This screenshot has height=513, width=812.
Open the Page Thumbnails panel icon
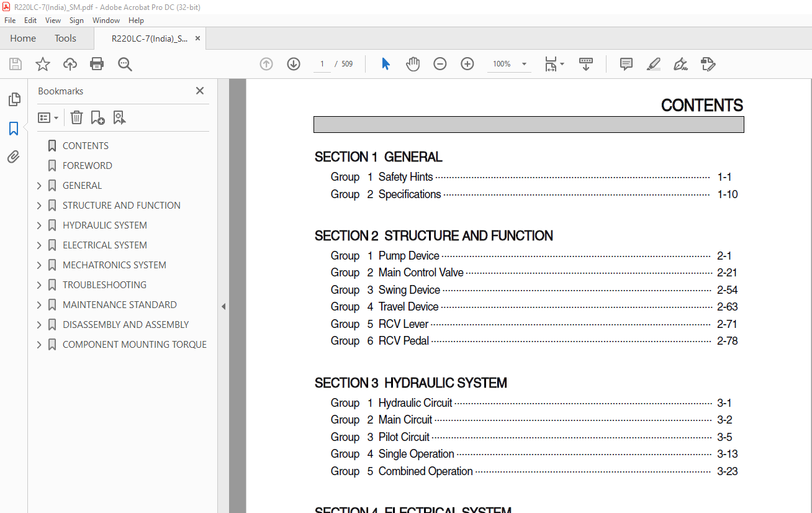14,99
